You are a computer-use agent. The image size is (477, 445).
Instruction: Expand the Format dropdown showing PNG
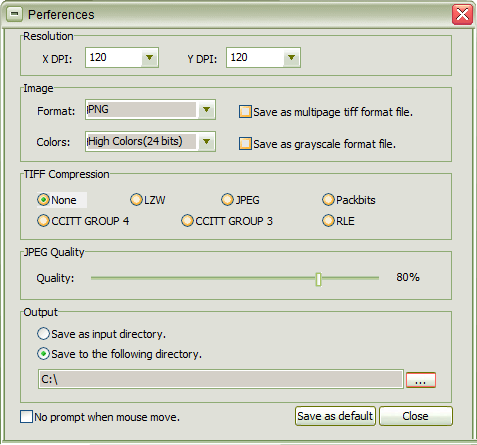[206, 109]
